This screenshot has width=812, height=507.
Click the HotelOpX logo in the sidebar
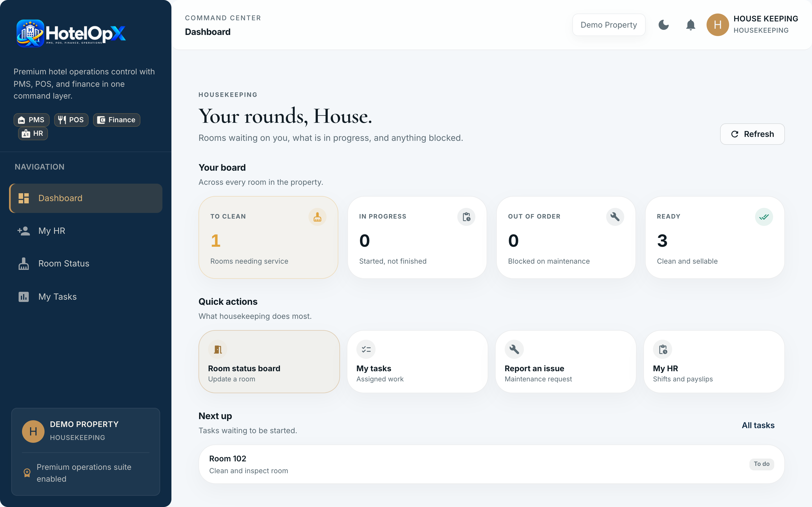coord(71,33)
